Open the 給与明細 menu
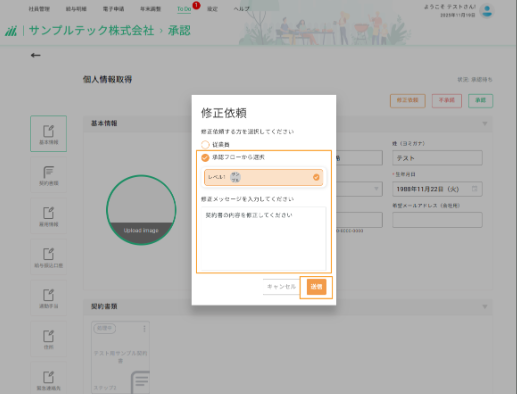Viewport: 517px width, 394px height. click(x=76, y=9)
